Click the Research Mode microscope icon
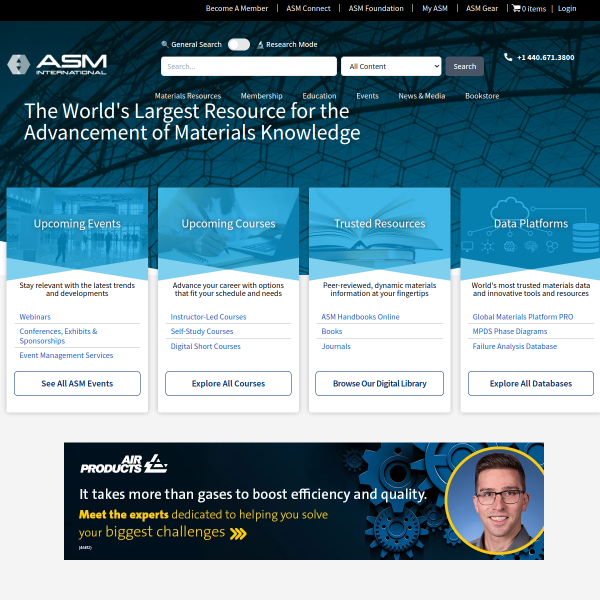The image size is (600, 600). click(260, 45)
